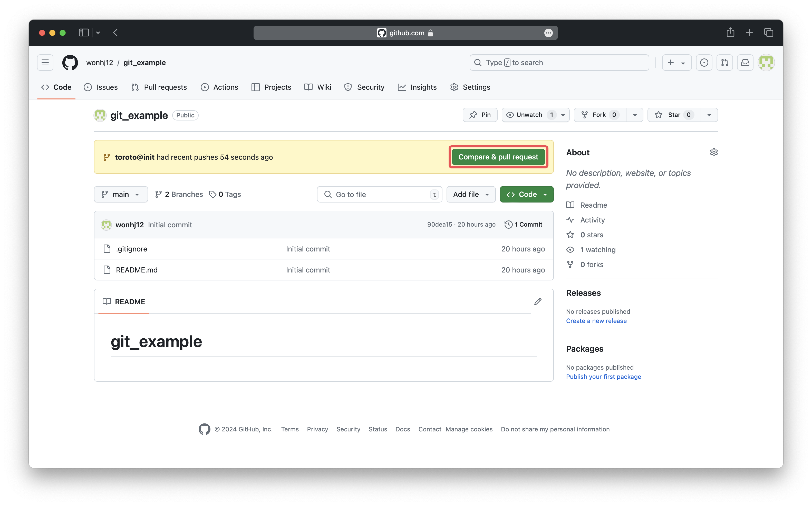Edit README with the pencil icon

coord(538,301)
